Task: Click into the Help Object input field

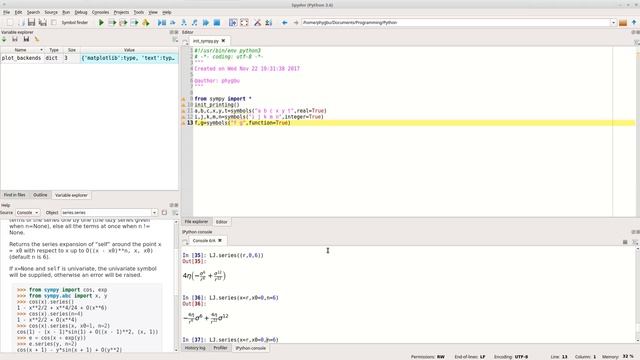Action: (x=106, y=213)
